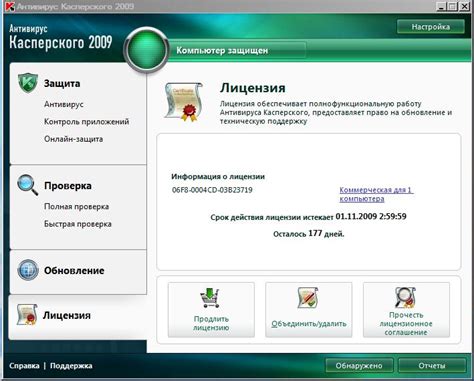Image resolution: width=474 pixels, height=381 pixels.
Task: Click the Kaspersky K logo in title bar
Action: point(10,6)
